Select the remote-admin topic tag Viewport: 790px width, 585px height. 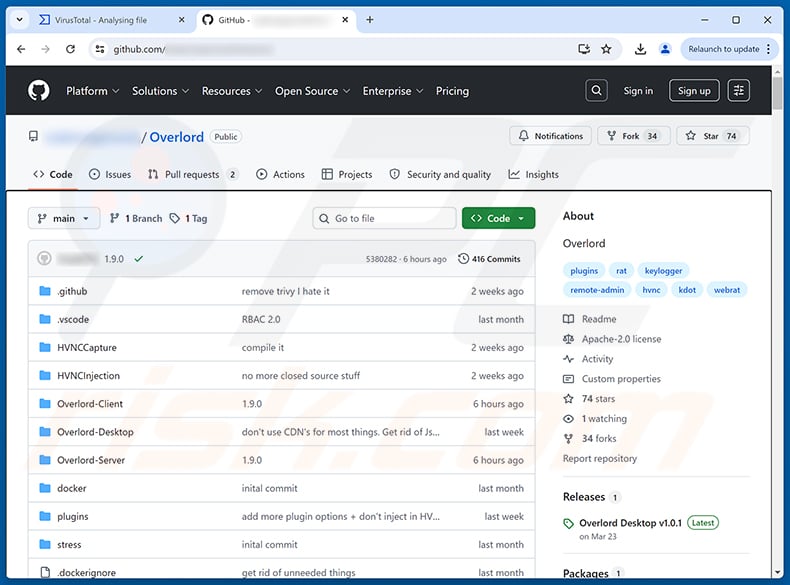tap(597, 290)
